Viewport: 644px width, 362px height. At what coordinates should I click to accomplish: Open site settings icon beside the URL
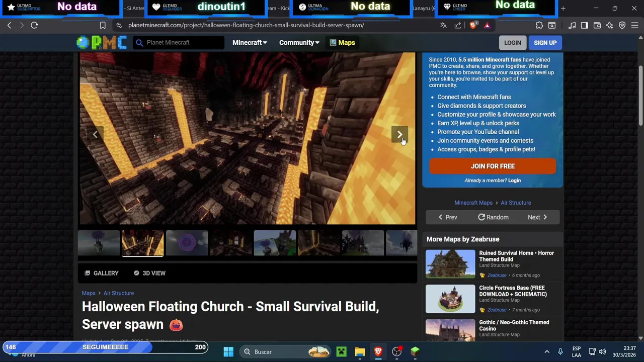(119, 25)
